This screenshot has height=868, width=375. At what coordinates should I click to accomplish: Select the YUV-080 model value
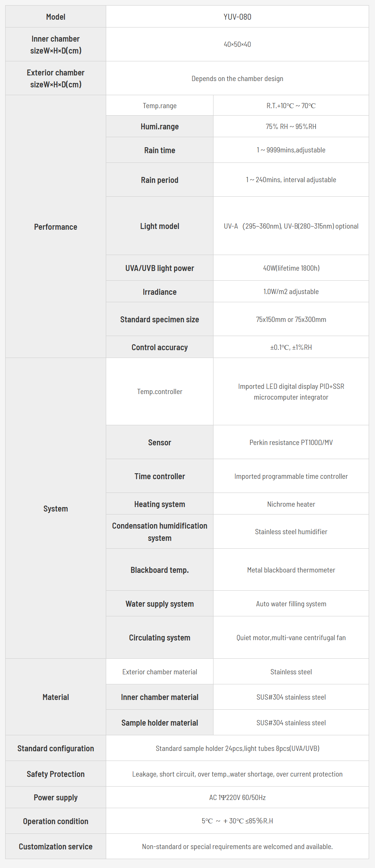tap(237, 17)
